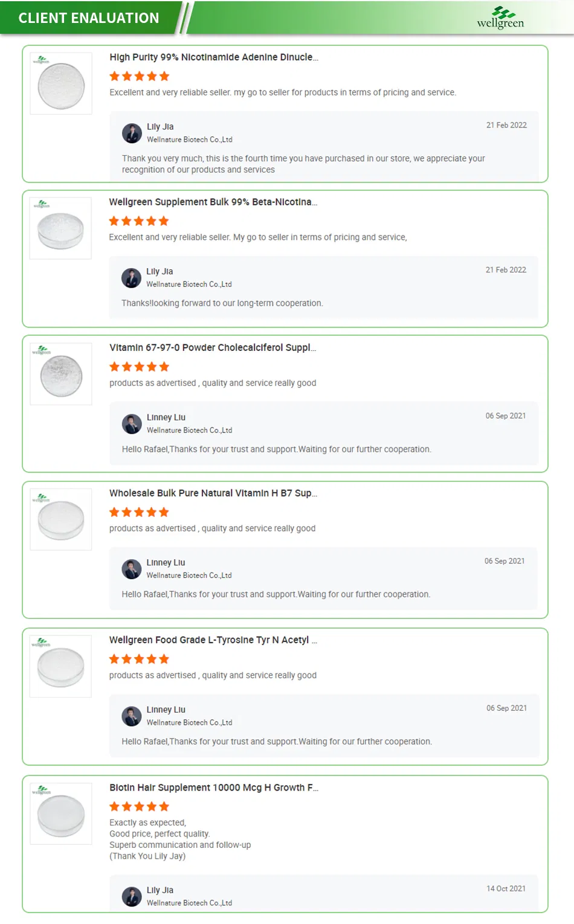Screen dimensions: 574x924
Task: Click Lily Jia's avatar in Biotin review
Action: tap(132, 896)
